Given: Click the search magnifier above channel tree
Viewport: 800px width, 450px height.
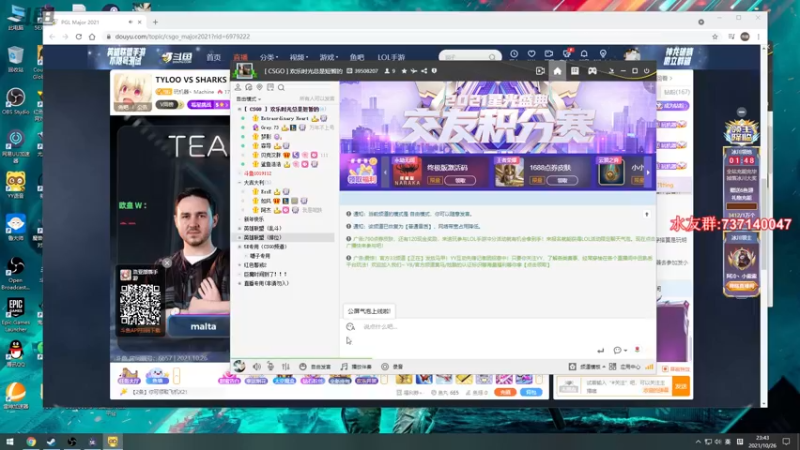Looking at the screenshot, I should click(x=281, y=87).
